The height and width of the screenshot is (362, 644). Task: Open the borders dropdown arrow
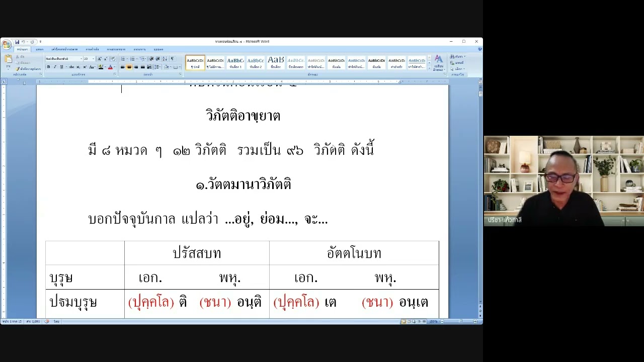[x=180, y=67]
